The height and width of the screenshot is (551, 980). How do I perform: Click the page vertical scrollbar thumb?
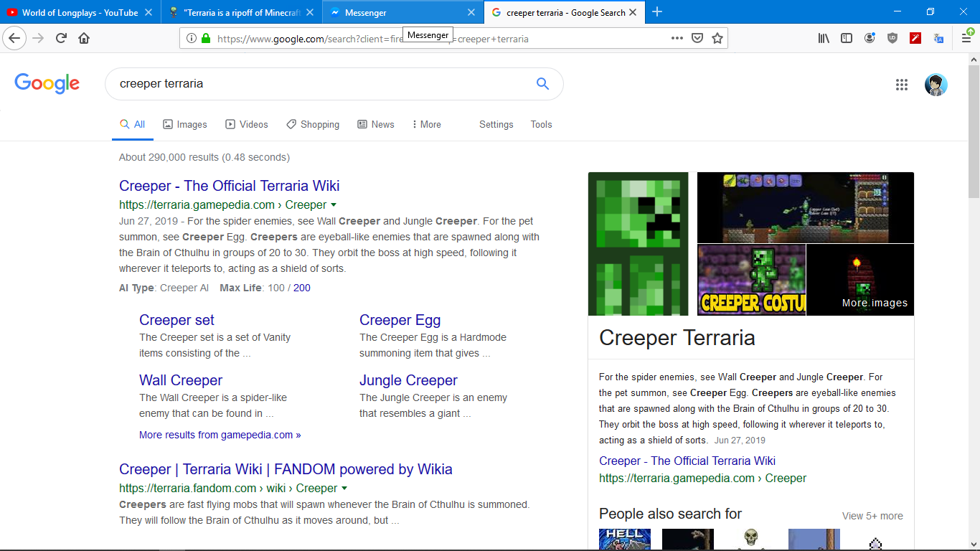point(974,131)
